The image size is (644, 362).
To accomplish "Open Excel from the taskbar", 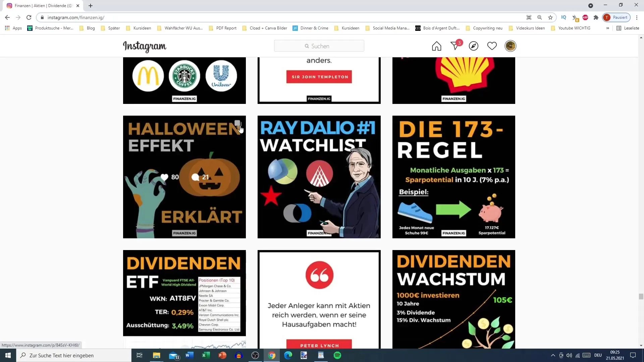I will tap(206, 355).
